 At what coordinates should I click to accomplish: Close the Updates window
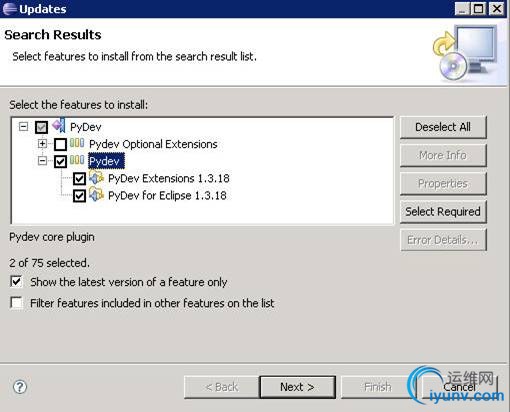[x=497, y=9]
